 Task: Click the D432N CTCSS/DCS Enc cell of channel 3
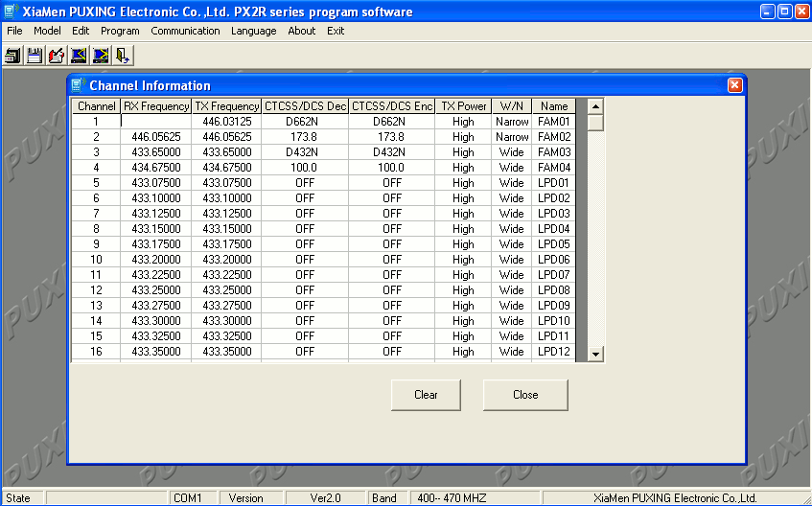pos(392,152)
